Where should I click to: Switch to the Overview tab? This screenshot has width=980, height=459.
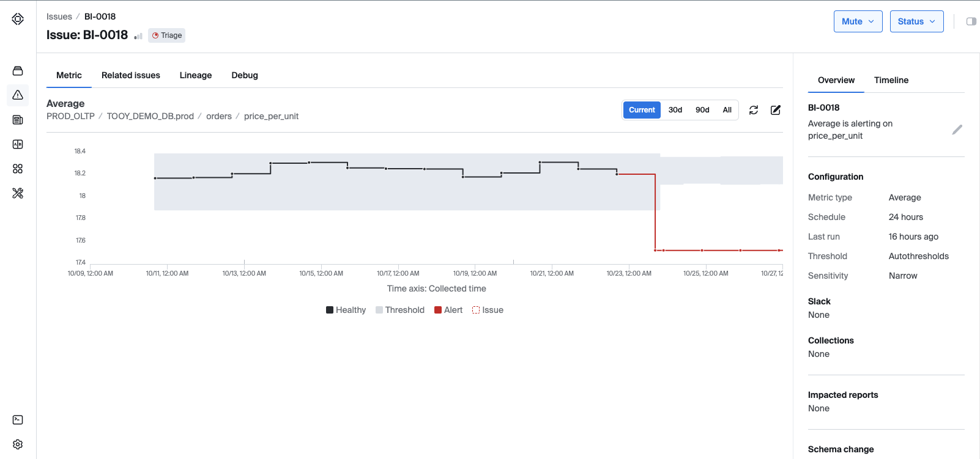pos(836,80)
